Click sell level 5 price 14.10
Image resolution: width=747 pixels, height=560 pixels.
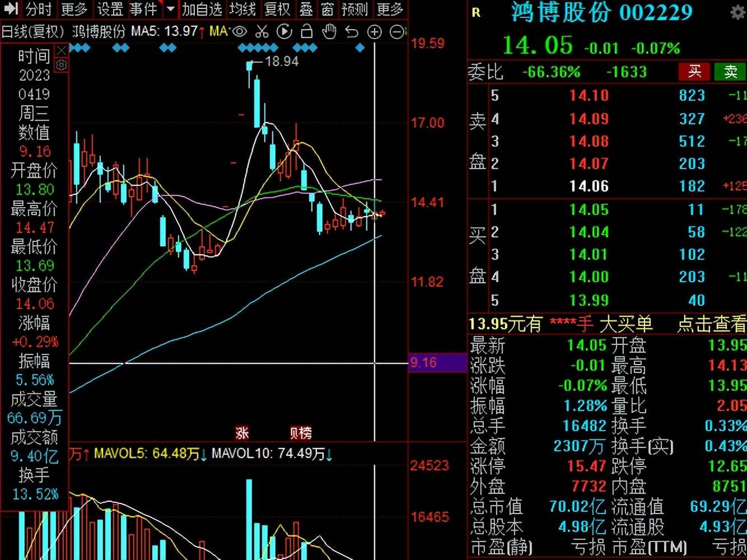point(589,96)
